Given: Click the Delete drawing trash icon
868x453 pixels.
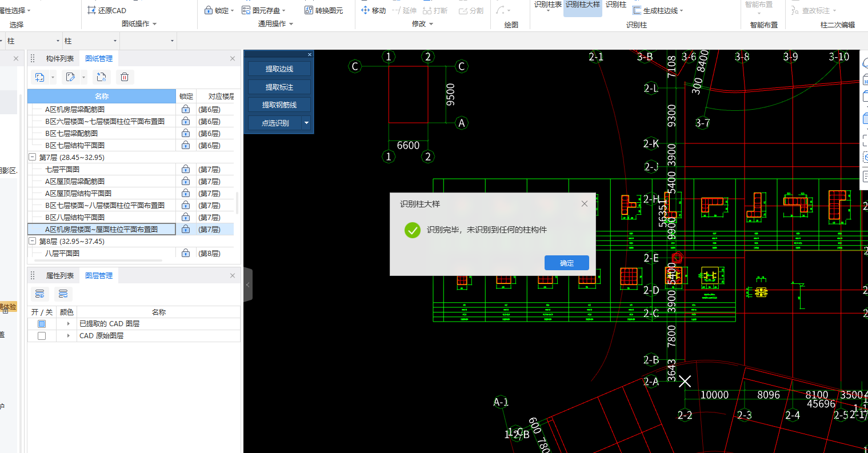Looking at the screenshot, I should click(125, 77).
